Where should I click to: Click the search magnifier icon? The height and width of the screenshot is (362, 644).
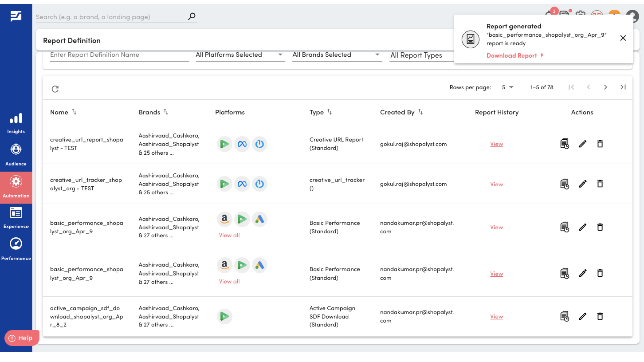click(x=192, y=16)
